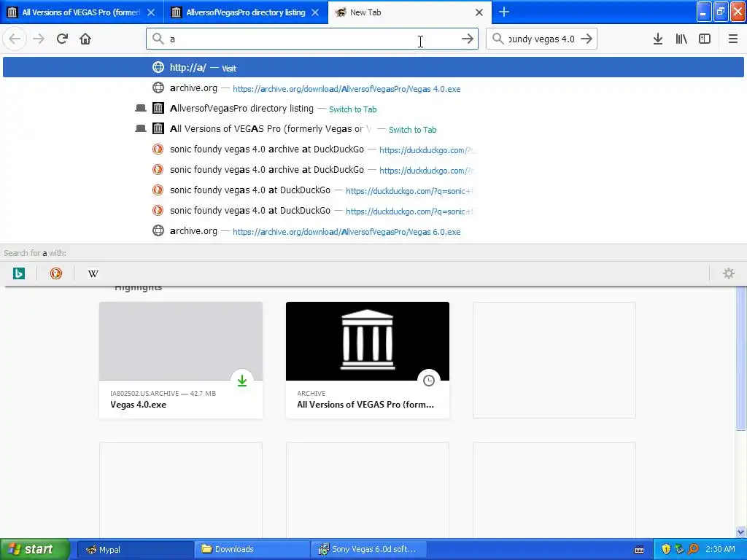Screen dimensions: 747x560
Task: Open a new tab with plus button
Action: tap(504, 12)
